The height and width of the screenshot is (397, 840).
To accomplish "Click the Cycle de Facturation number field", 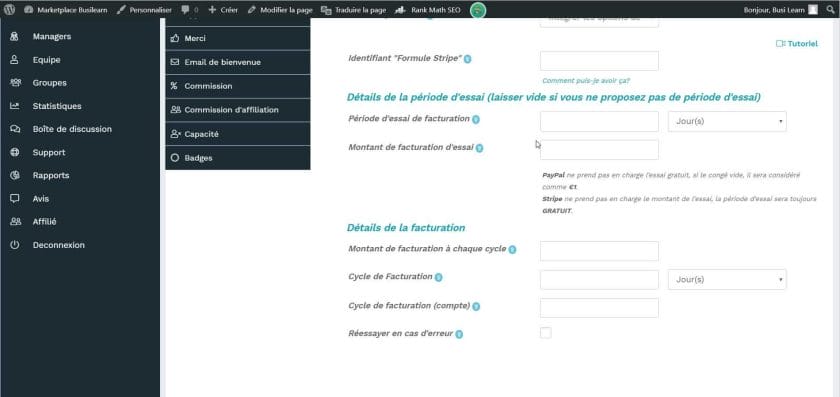I will click(x=599, y=280).
